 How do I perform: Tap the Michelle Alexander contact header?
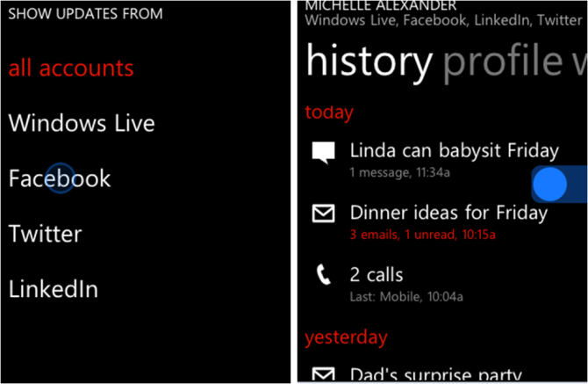click(381, 5)
